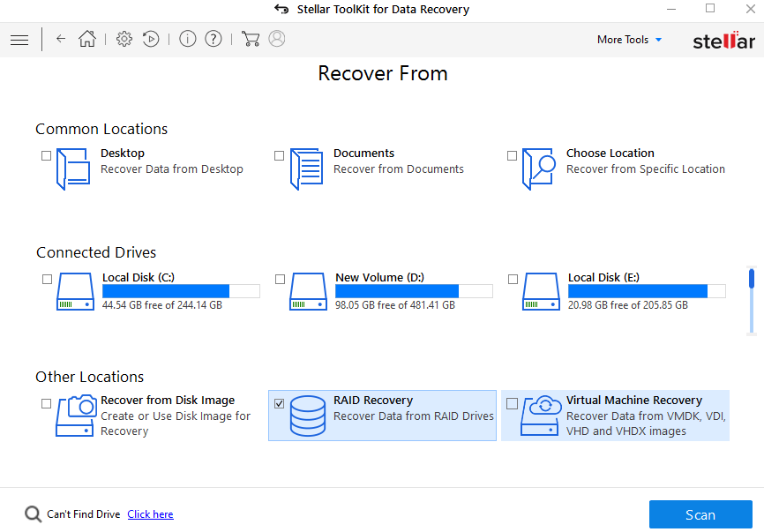This screenshot has width=764, height=532.
Task: Enable Virtual Machine Recovery option
Action: click(513, 403)
